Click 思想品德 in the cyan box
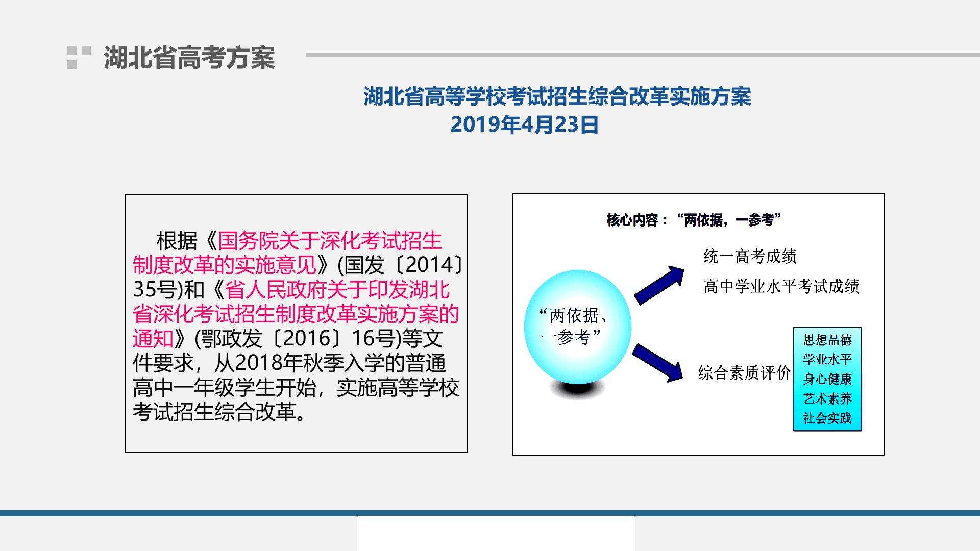Viewport: 980px width, 551px height. [827, 340]
